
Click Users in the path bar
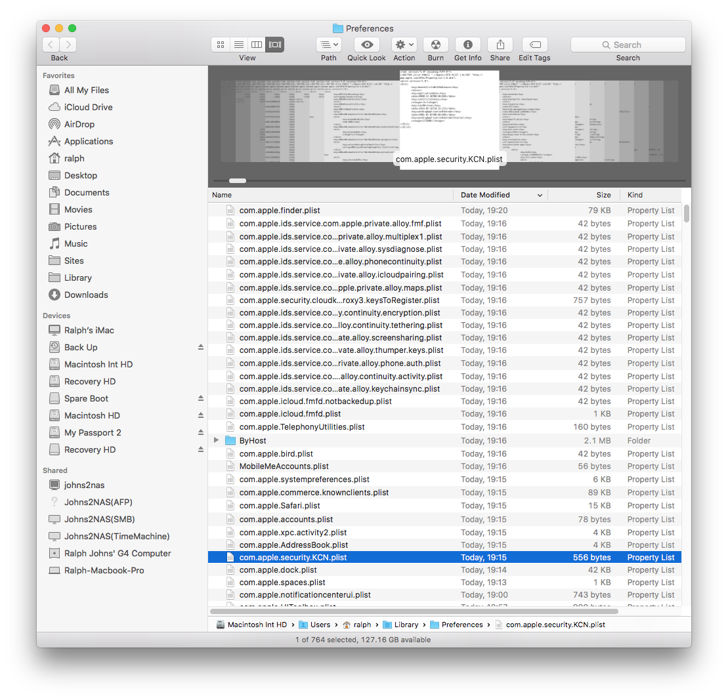pos(315,625)
